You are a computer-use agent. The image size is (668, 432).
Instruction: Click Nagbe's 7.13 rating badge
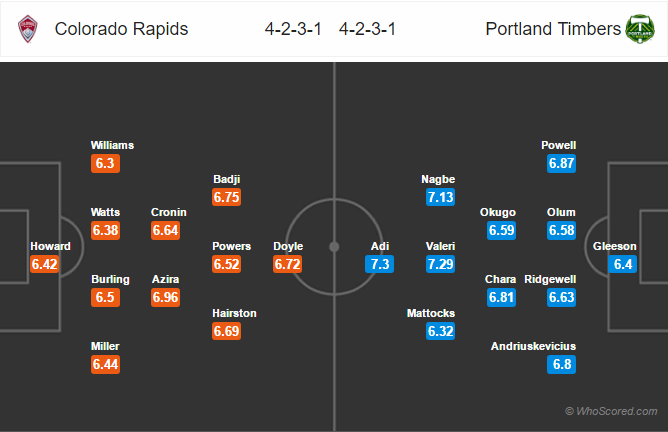tap(441, 197)
